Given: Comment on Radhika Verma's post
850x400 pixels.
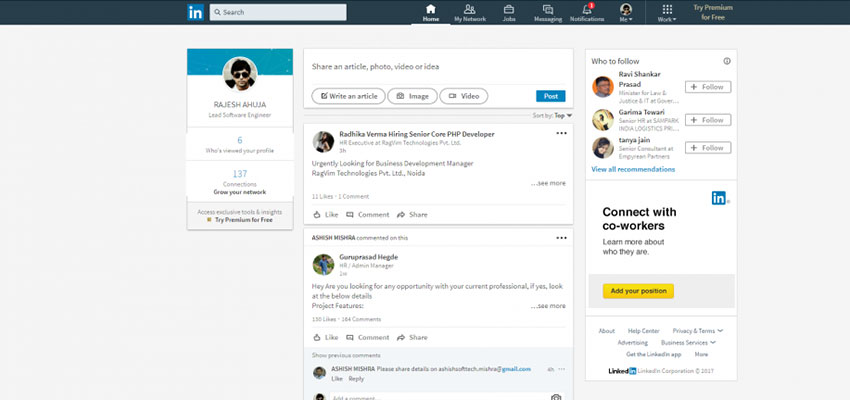Looking at the screenshot, I should [x=368, y=215].
